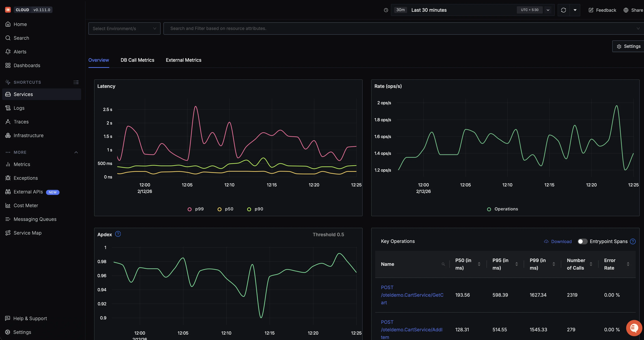The image size is (644, 340).
Task: Enable the Entrypoint Spans toggle
Action: (x=582, y=241)
